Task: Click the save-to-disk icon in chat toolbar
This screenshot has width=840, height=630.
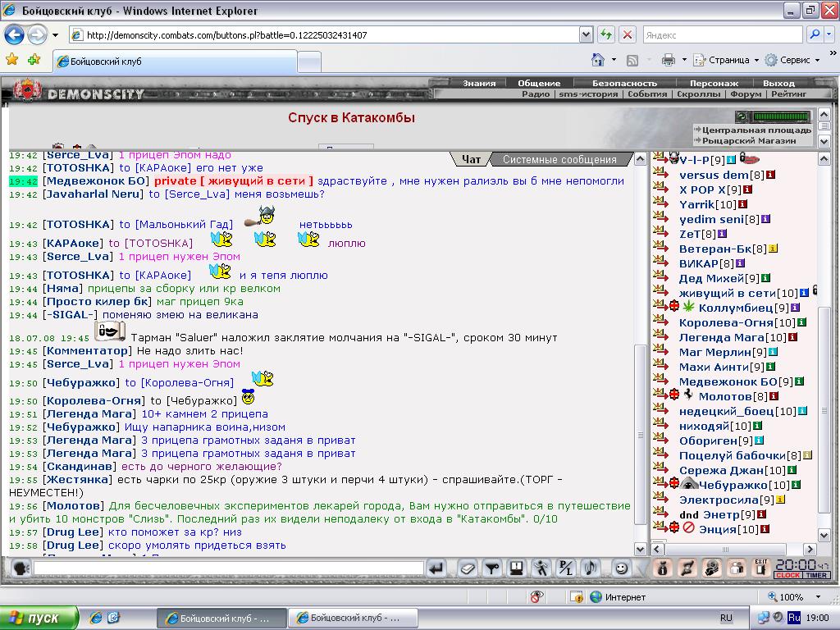Action: point(517,568)
